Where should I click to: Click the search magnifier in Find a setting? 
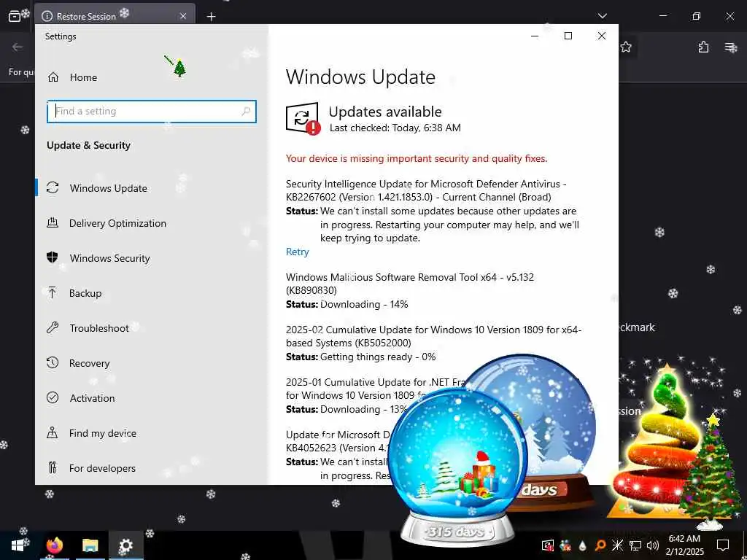(246, 111)
